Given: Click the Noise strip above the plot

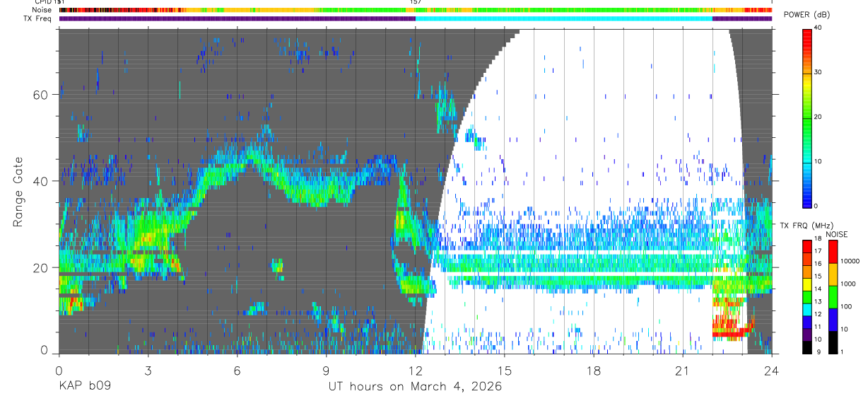Looking at the screenshot, I should [416, 10].
